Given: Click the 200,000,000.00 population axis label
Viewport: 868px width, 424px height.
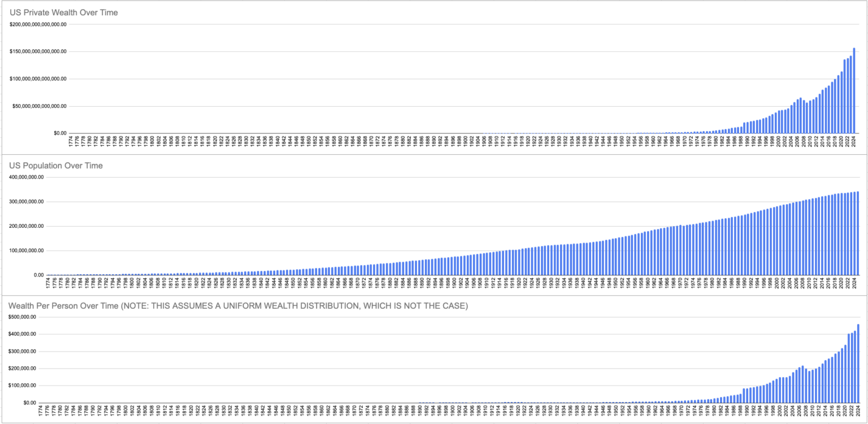Looking at the screenshot, I should [26, 226].
